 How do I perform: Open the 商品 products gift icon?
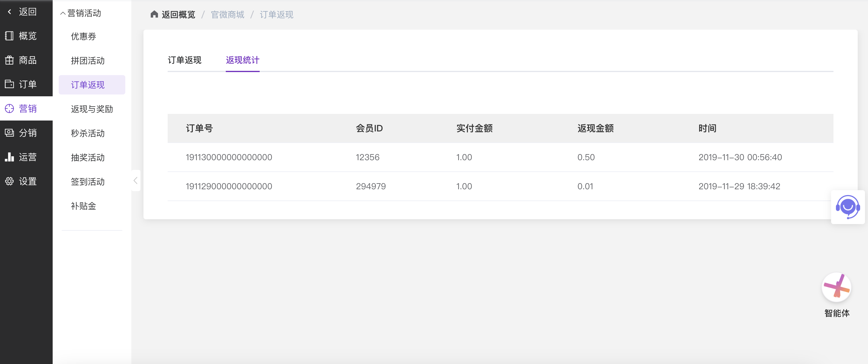pos(9,60)
